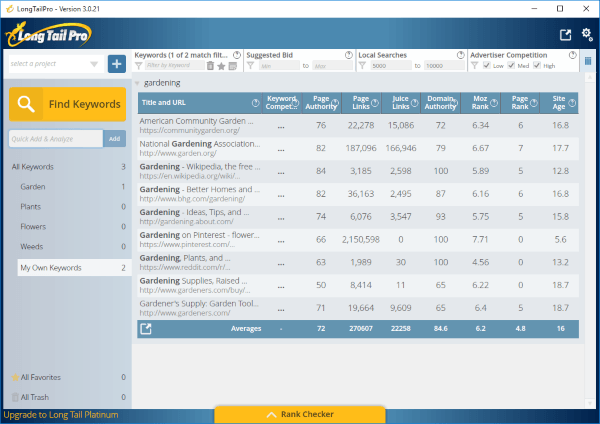Toggle the High competition checkbox

pyautogui.click(x=537, y=65)
